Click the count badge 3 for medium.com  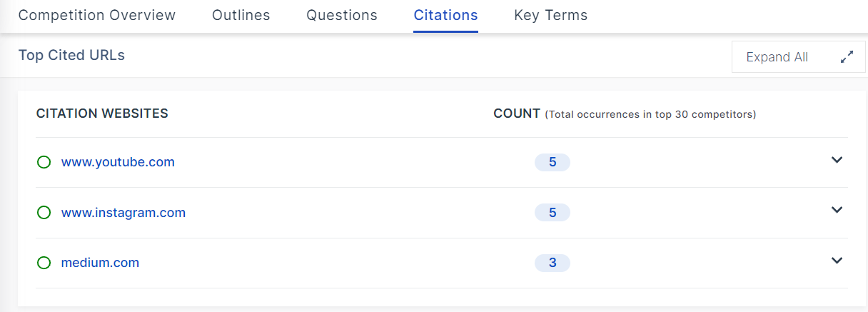(552, 263)
